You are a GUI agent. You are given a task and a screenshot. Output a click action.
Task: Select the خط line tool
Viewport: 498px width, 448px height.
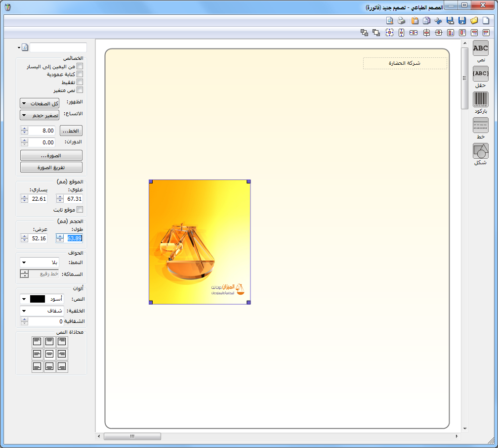tap(481, 125)
